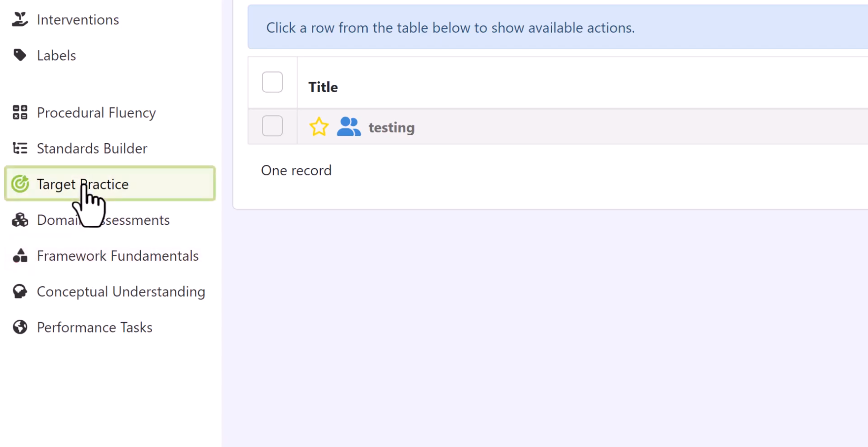Screen dimensions: 868x447
Task: Go to Standards Builder
Action: [92, 148]
